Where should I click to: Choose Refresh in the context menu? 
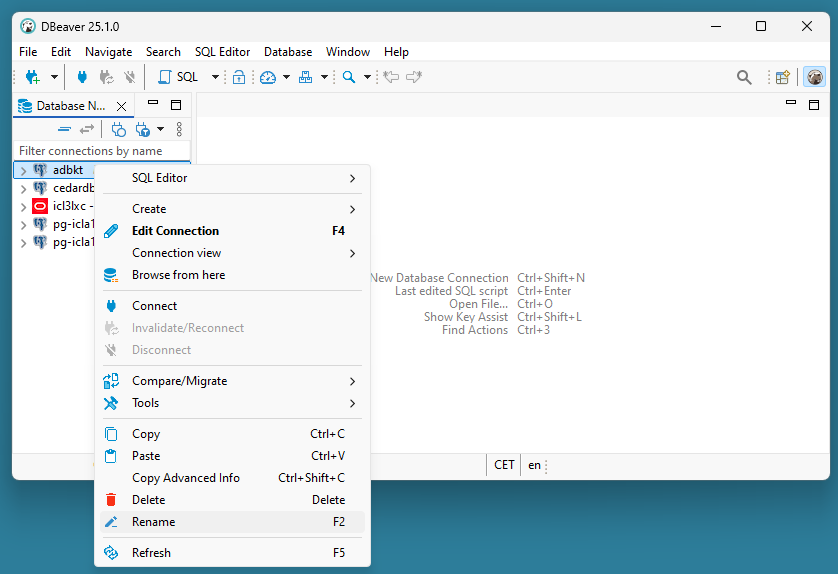pos(232,553)
